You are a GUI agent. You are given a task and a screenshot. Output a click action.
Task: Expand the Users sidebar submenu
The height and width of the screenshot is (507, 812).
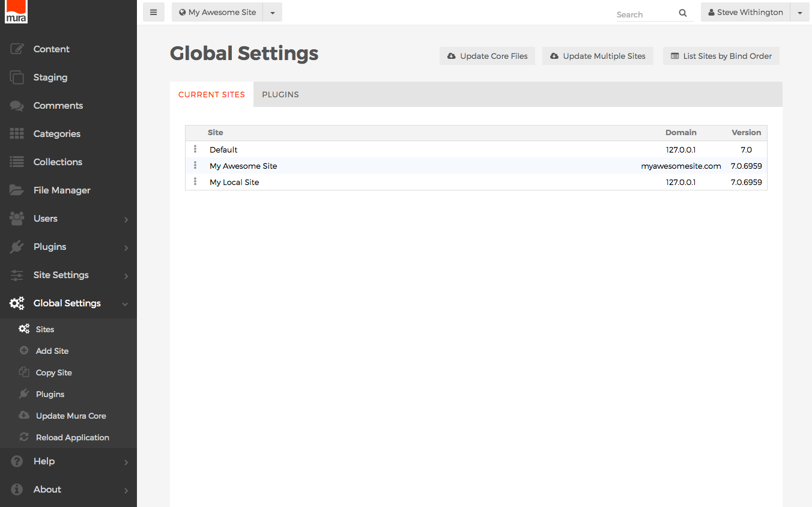pos(126,219)
